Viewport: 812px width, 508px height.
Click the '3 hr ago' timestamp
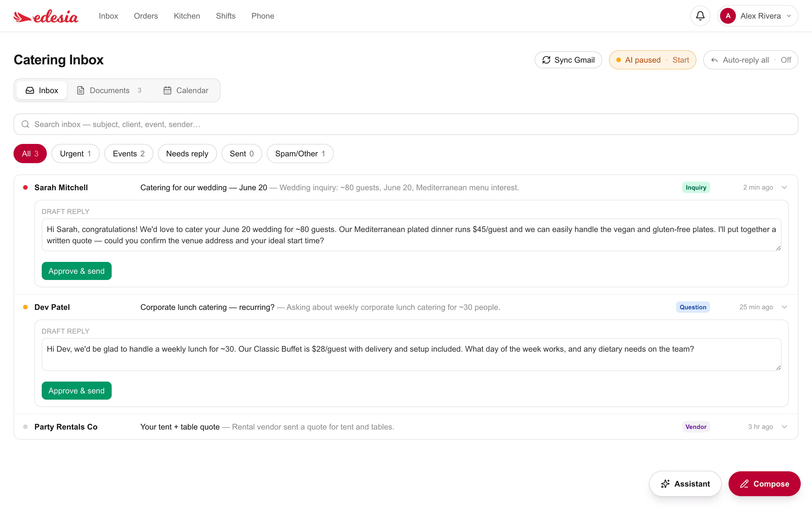pyautogui.click(x=760, y=427)
